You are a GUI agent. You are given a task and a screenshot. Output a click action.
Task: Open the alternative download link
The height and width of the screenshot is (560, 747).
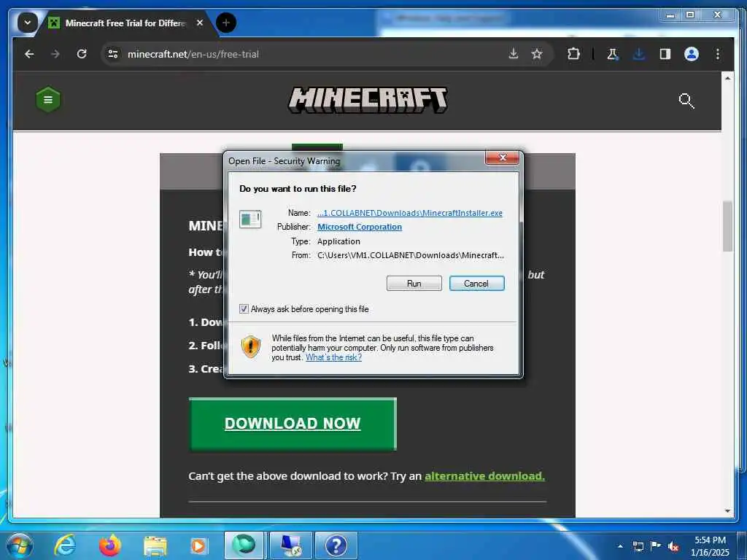point(484,475)
